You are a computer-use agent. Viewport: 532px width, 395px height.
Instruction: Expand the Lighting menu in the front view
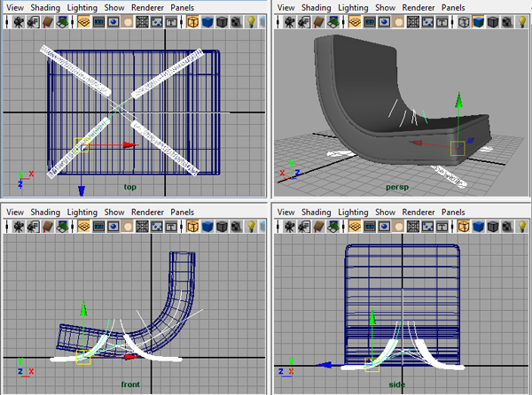(x=82, y=213)
